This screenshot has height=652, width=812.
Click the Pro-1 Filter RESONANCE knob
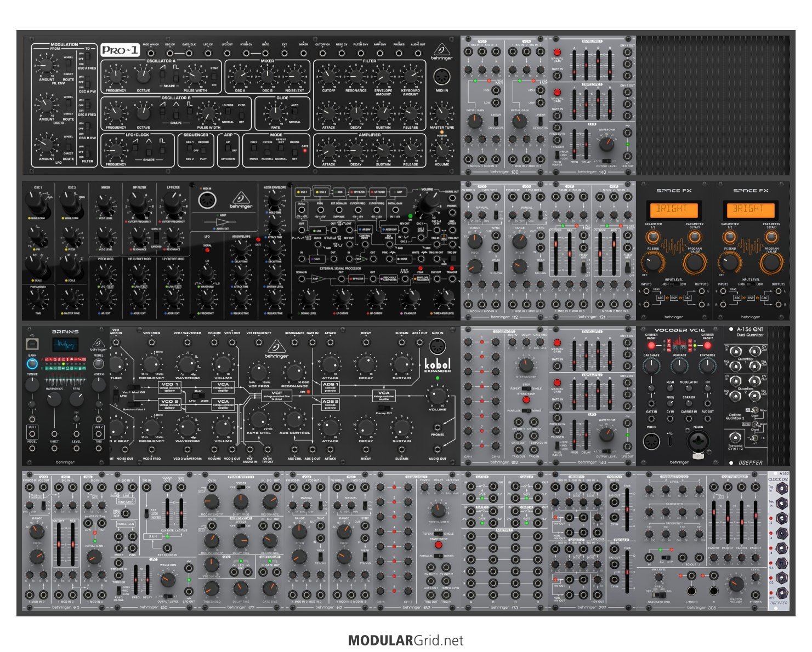[356, 77]
